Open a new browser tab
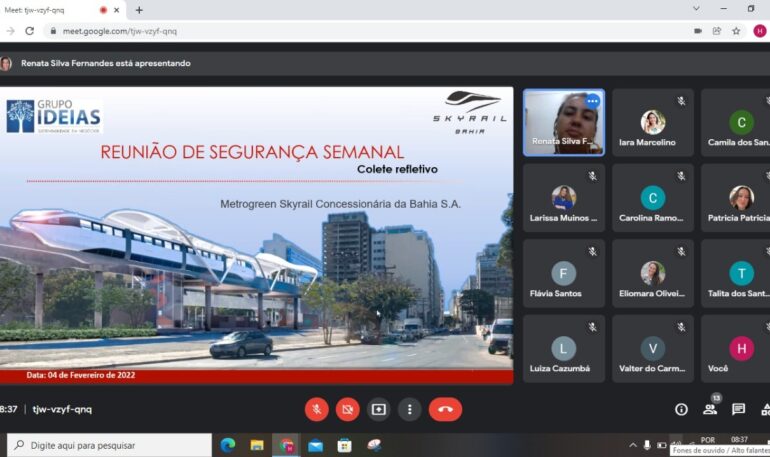 pyautogui.click(x=139, y=10)
